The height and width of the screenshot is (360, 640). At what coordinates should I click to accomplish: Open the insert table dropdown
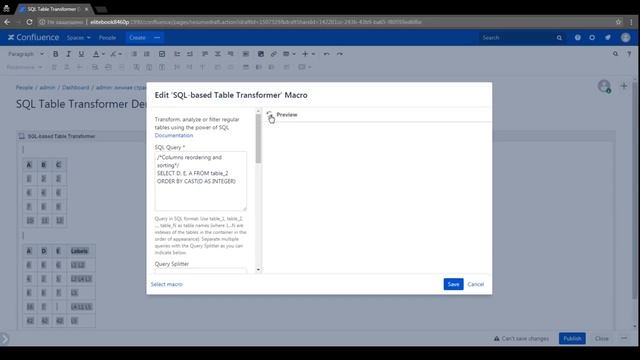coord(289,54)
